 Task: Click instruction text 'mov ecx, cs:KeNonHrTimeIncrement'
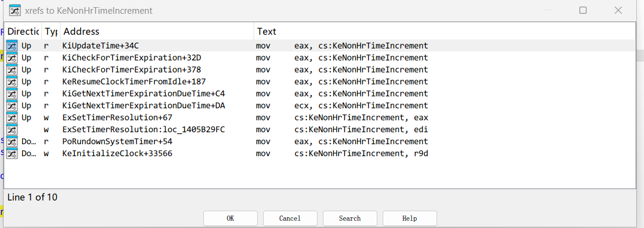(x=341, y=105)
